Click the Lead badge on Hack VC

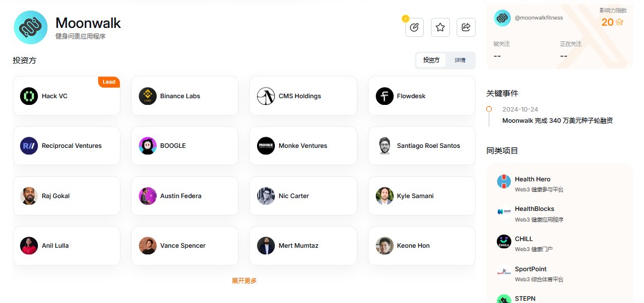tap(109, 82)
